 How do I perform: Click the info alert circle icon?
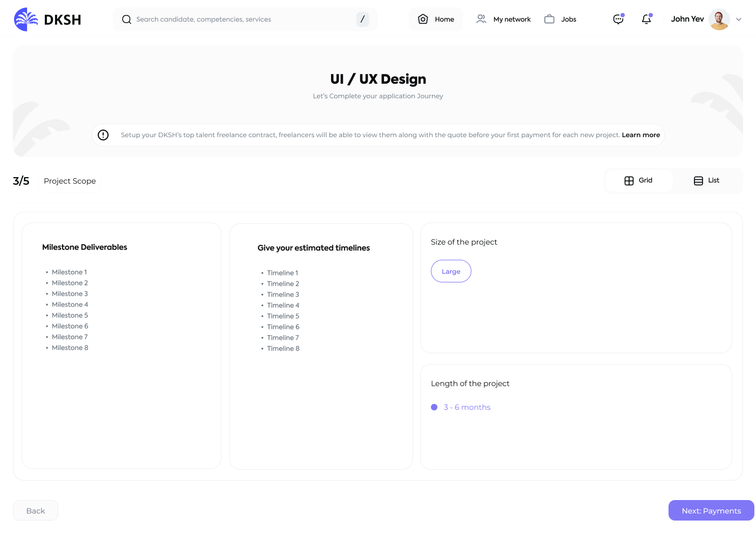(x=103, y=135)
